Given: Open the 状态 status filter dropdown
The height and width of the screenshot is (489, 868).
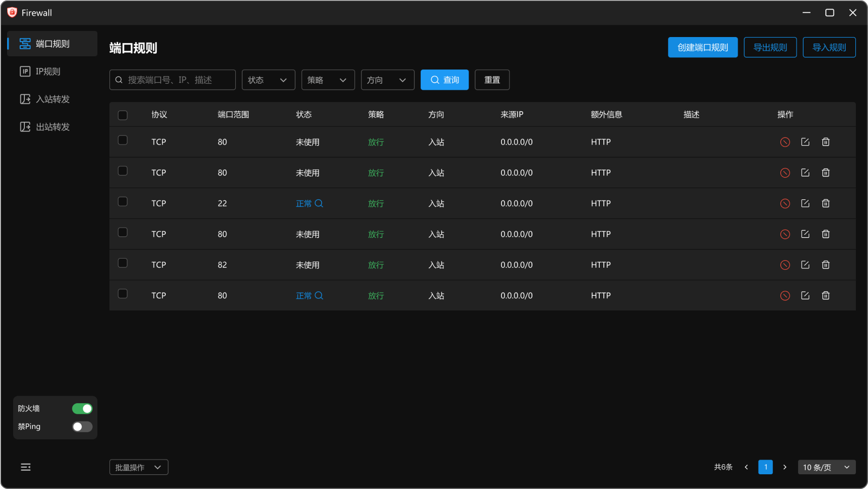Looking at the screenshot, I should pyautogui.click(x=268, y=80).
